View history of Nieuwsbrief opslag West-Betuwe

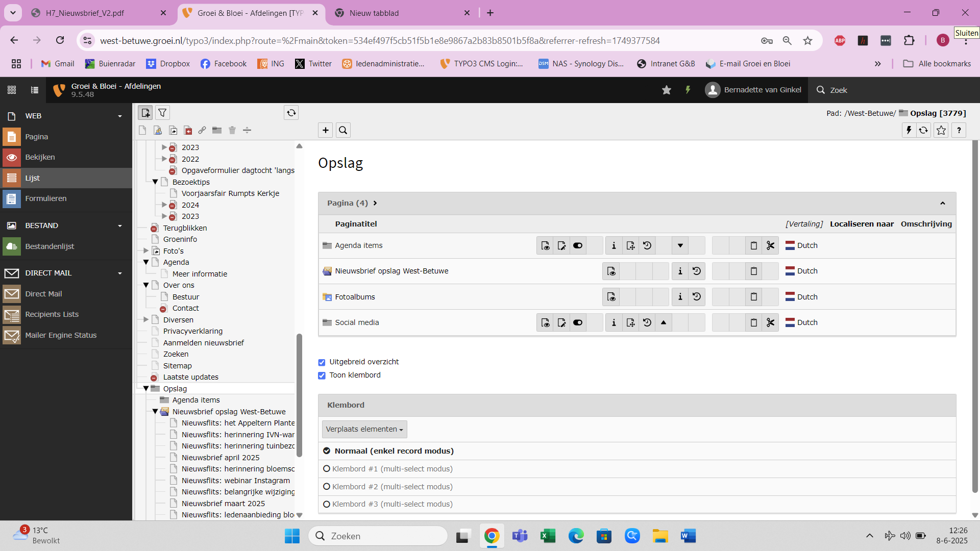[697, 271]
